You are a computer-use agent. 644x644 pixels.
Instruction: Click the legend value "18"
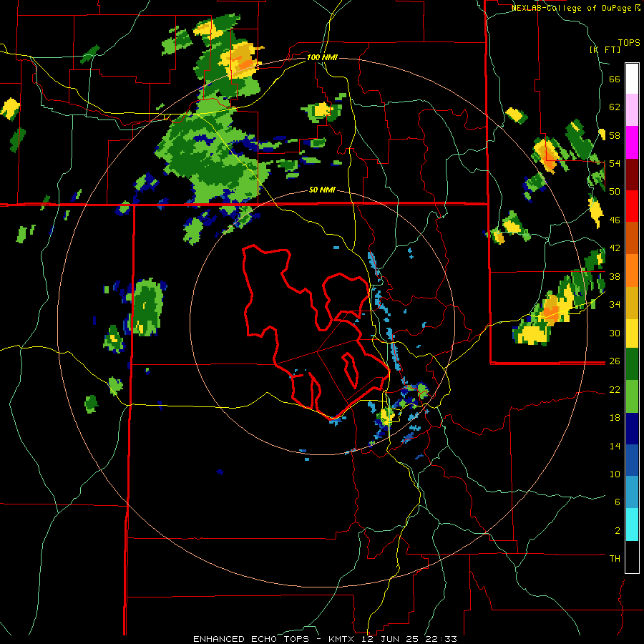pyautogui.click(x=615, y=418)
